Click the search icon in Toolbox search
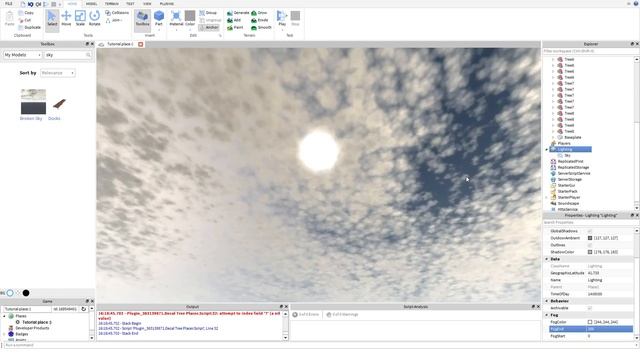The image size is (640, 360). click(88, 55)
